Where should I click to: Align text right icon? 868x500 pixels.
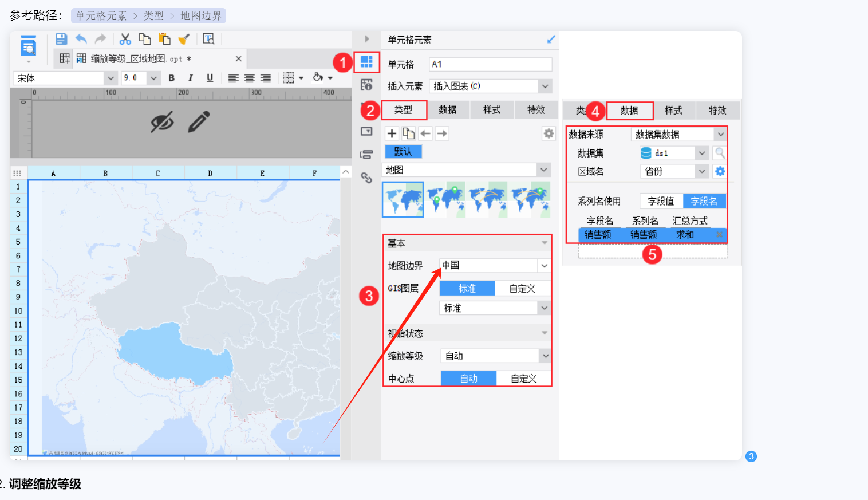pyautogui.click(x=266, y=78)
